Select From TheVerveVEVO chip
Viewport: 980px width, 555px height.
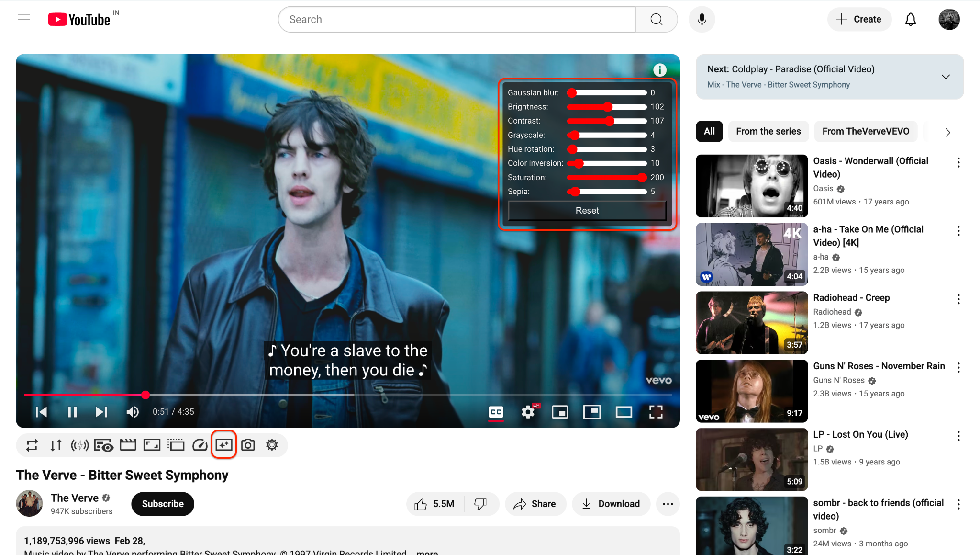pos(865,131)
